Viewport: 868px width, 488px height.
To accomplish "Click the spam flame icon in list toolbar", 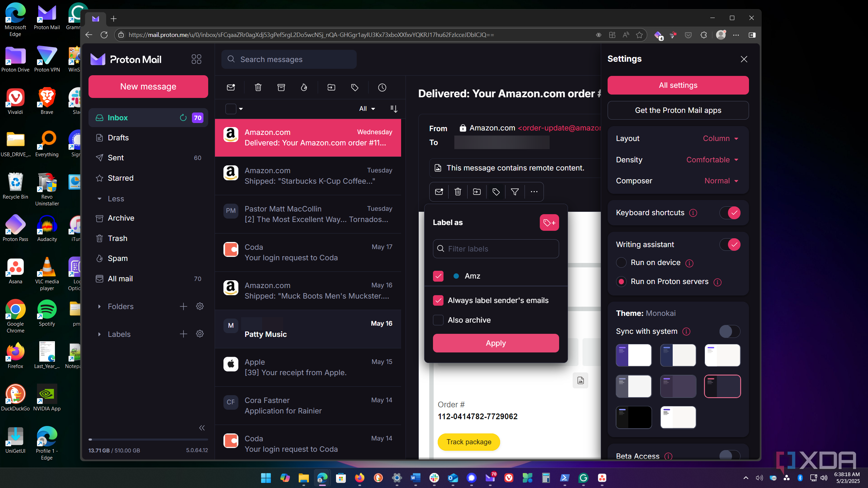I will (x=304, y=87).
